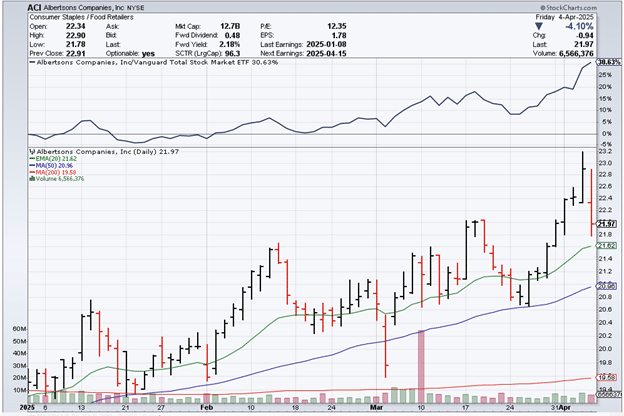This screenshot has height=416, width=624.
Task: Click the Albertsons Companies, Inc header name
Action: tap(84, 8)
